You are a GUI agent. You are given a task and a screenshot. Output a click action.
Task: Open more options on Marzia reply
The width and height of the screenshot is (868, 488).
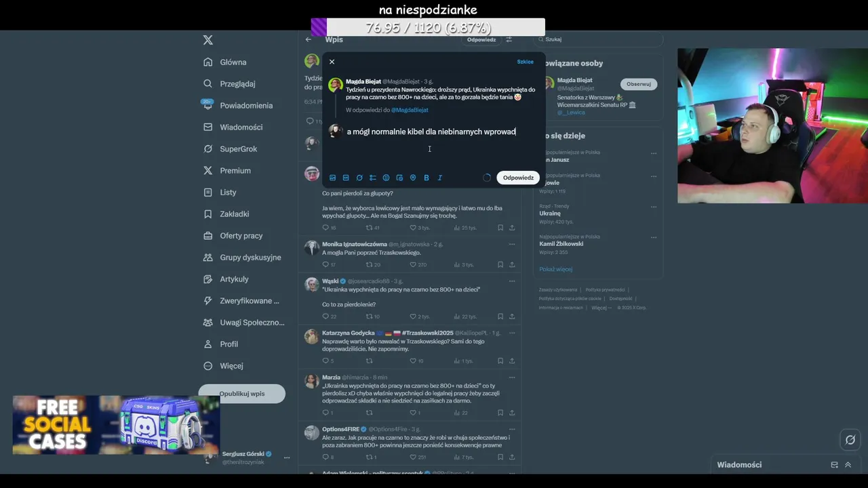[x=512, y=378]
